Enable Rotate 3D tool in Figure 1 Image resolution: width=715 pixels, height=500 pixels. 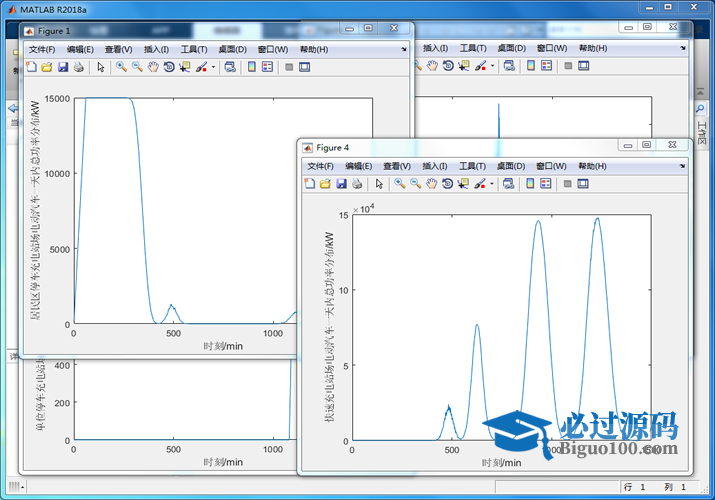pyautogui.click(x=169, y=67)
